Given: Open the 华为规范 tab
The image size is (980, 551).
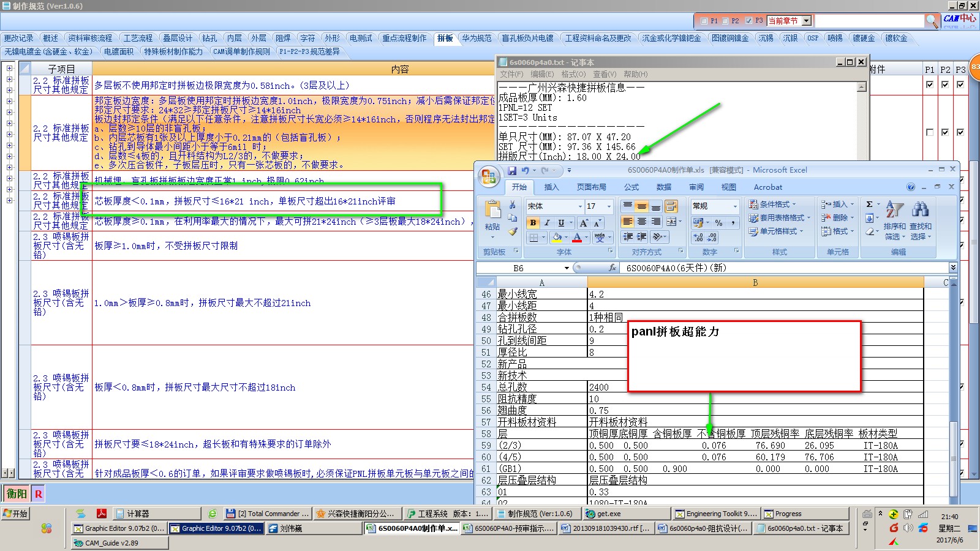Looking at the screenshot, I should [x=477, y=38].
